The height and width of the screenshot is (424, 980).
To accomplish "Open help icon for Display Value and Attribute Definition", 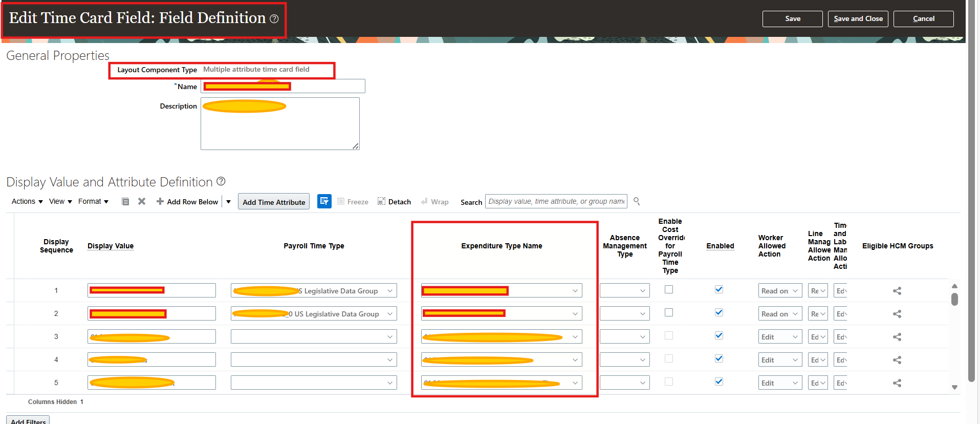I will [x=221, y=181].
